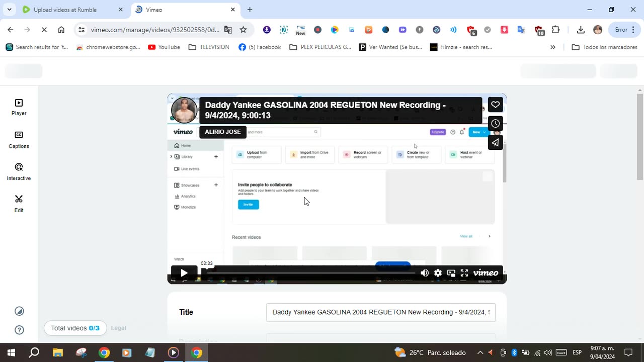Open the TELEVISION bookmarks folder
This screenshot has width=644, height=362.
[209, 47]
